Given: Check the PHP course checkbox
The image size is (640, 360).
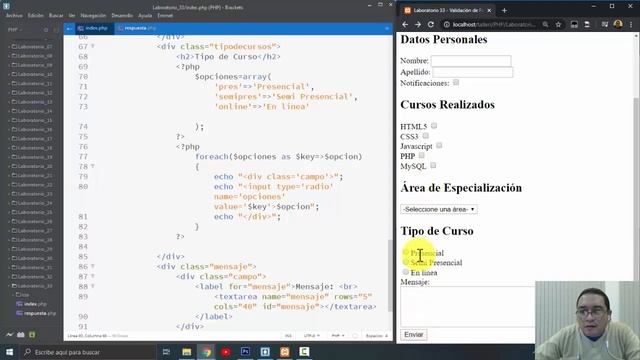Looking at the screenshot, I should tap(422, 155).
